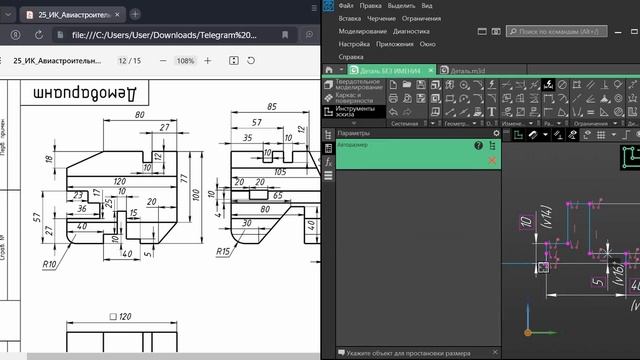Close the status hint message bar
The height and width of the screenshot is (360, 640).
pos(495,352)
